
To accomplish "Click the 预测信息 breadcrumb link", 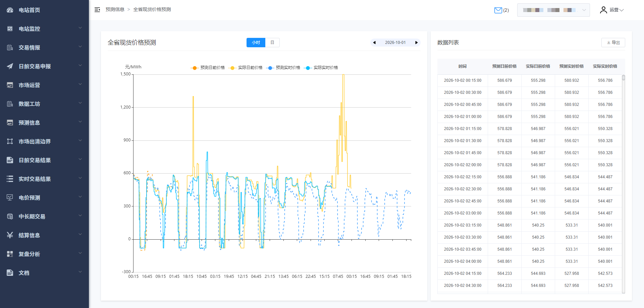I will point(115,9).
